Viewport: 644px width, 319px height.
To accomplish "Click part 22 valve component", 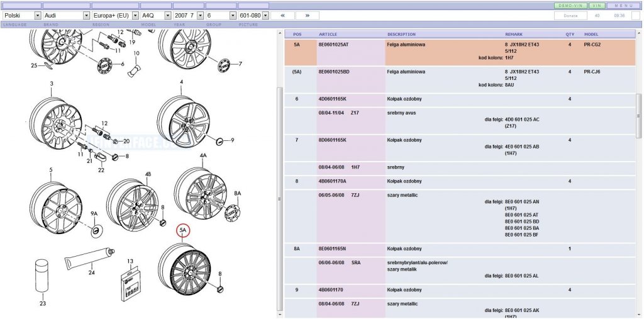I will pyautogui.click(x=101, y=157).
